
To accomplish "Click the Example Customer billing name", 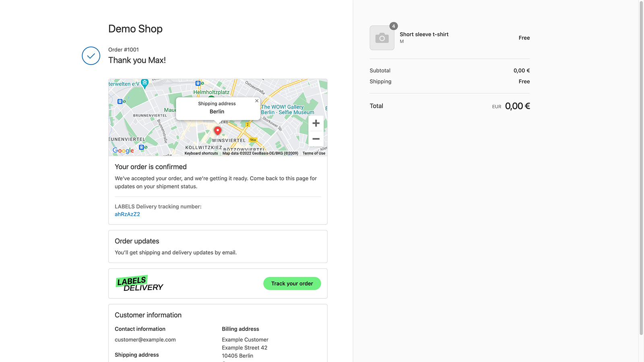I will coord(245,339).
